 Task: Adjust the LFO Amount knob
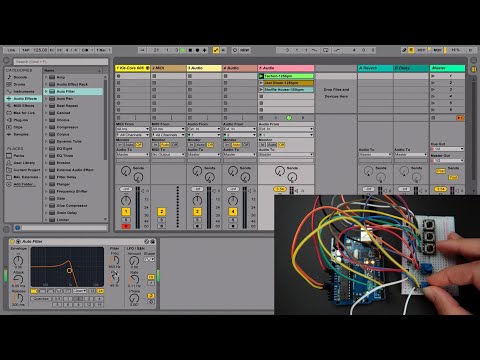(x=134, y=261)
